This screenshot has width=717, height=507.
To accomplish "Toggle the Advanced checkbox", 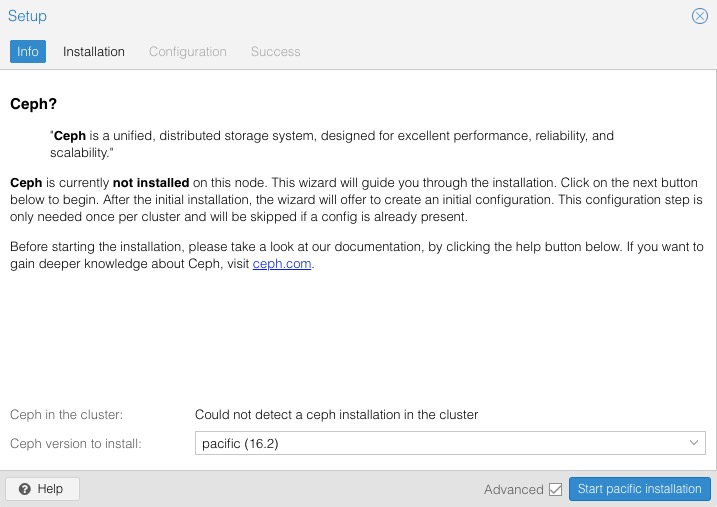I will [x=555, y=489].
